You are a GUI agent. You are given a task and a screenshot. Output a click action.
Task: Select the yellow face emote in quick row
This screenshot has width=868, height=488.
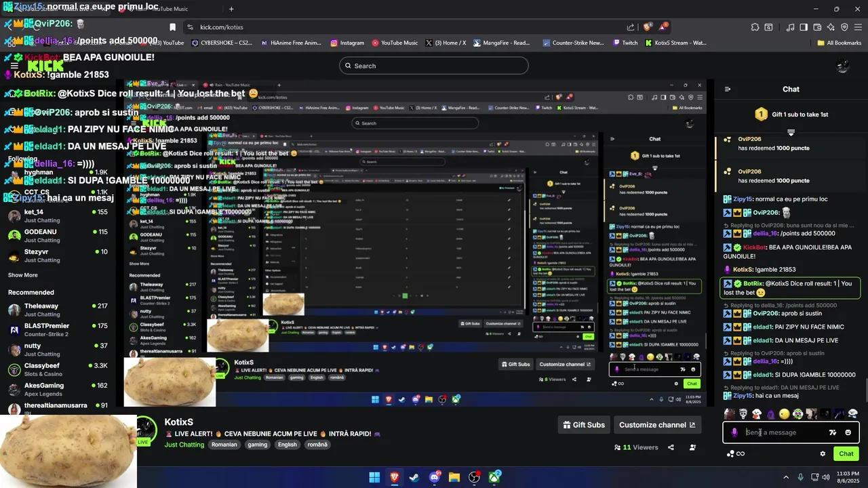(784, 413)
